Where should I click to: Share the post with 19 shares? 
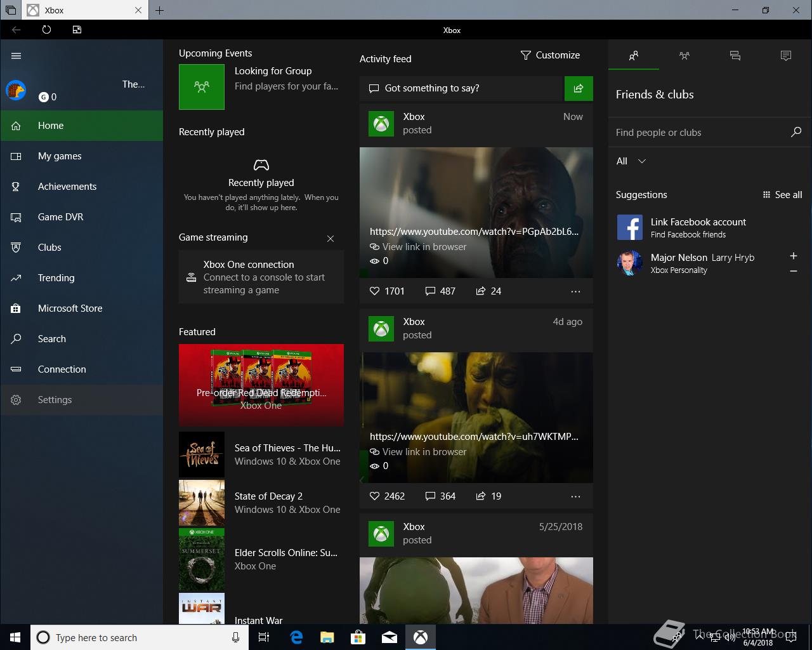click(488, 496)
